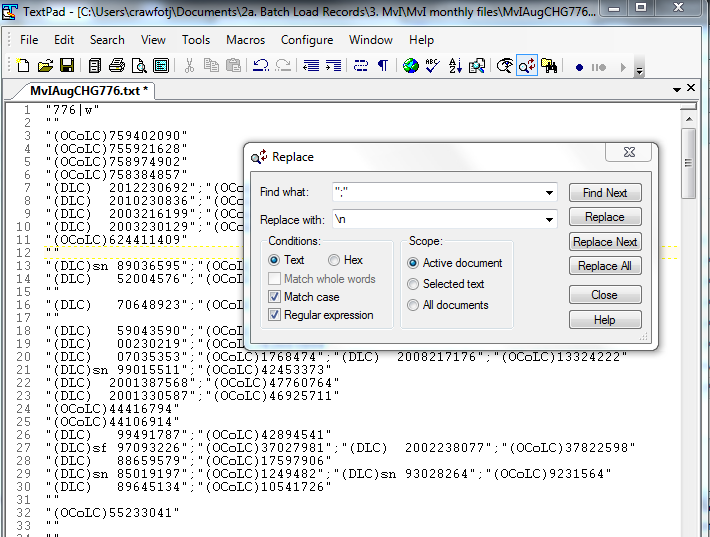Uncheck the Match case checkbox
The image size is (710, 537).
click(x=275, y=297)
